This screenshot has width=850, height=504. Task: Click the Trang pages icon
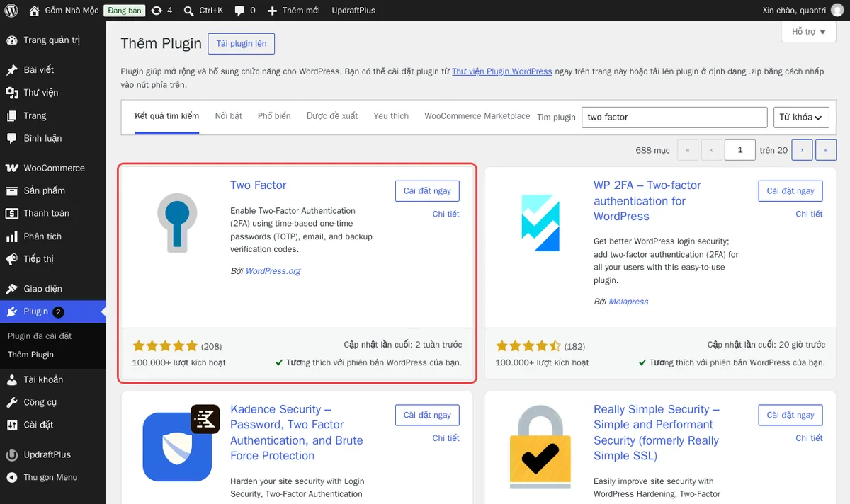coord(12,115)
